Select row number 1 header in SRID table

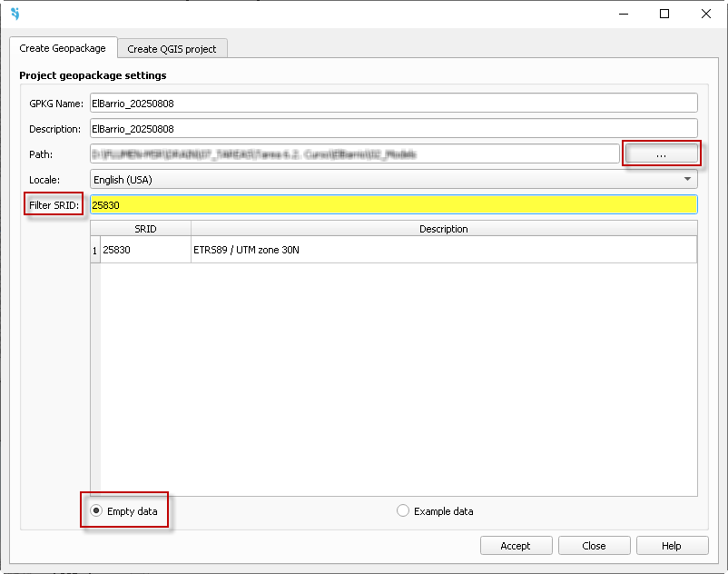coord(95,250)
